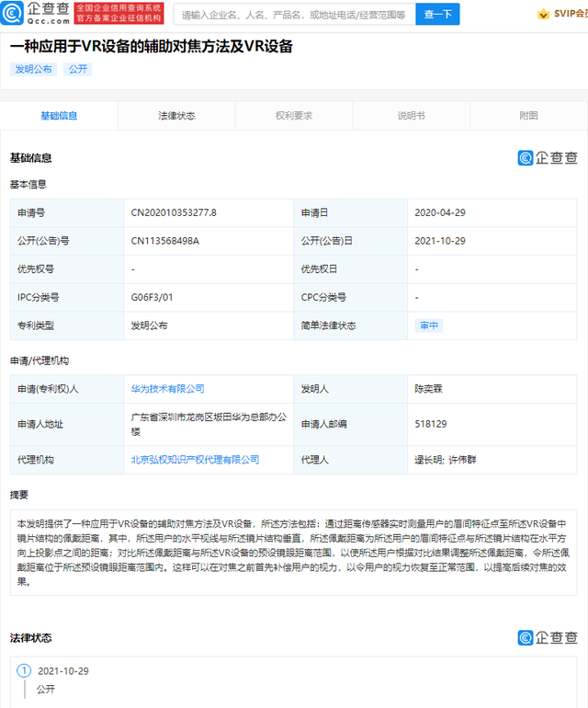Select inventor name 陈奕霖
The width and height of the screenshot is (588, 708).
[428, 389]
